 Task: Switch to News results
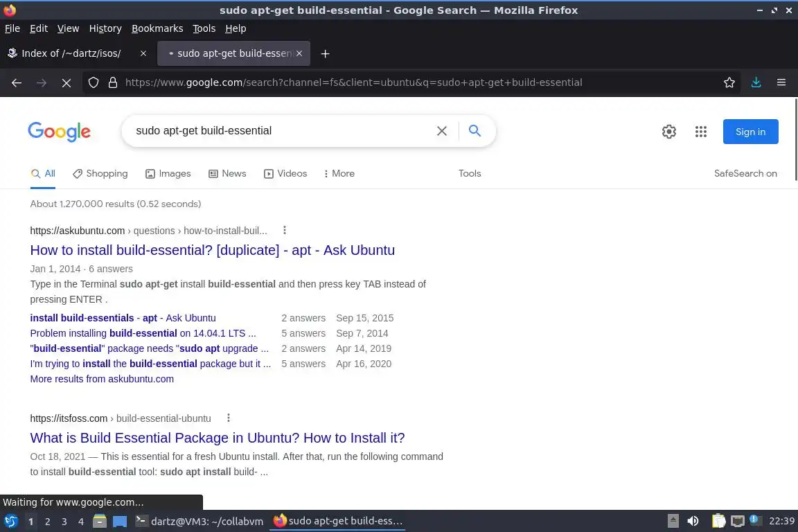point(227,174)
